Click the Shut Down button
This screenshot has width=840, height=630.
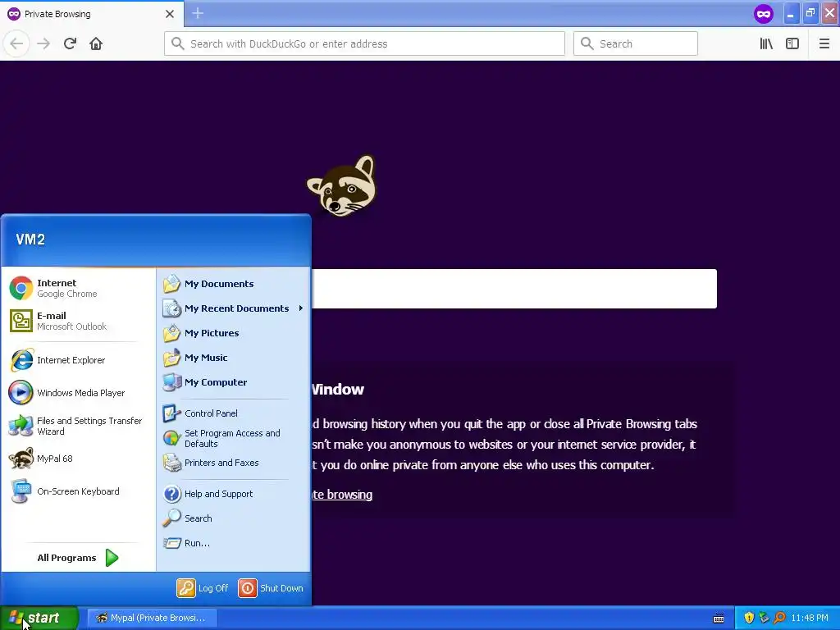tap(271, 588)
